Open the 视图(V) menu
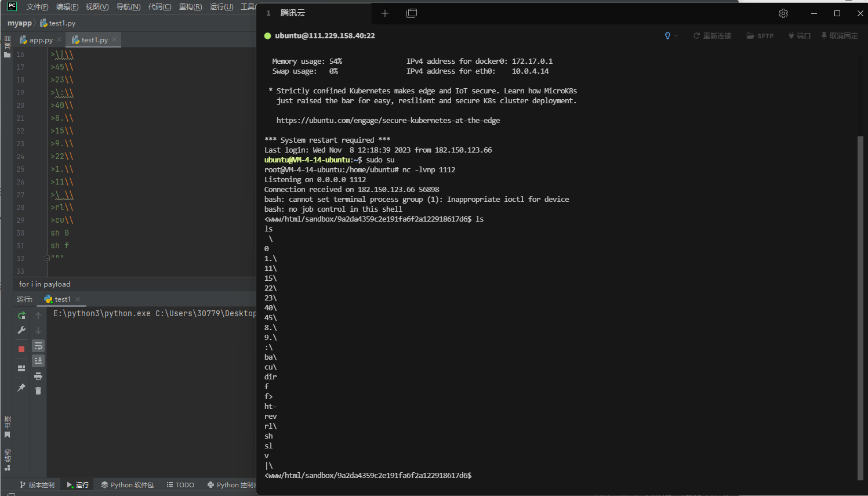Viewport: 868px width, 496px height. click(97, 7)
